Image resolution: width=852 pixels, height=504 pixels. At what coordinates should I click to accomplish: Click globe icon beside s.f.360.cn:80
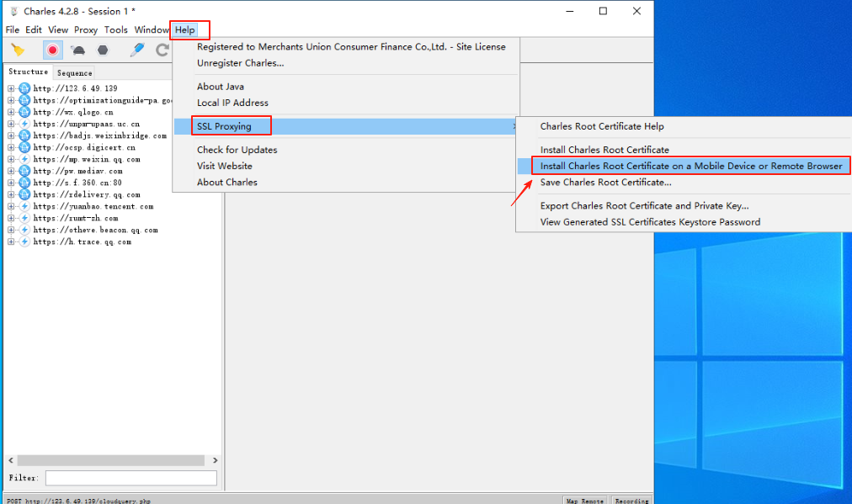(24, 183)
